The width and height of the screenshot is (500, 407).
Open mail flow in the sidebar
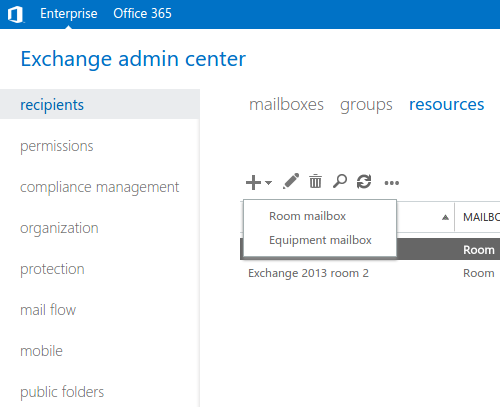point(48,310)
